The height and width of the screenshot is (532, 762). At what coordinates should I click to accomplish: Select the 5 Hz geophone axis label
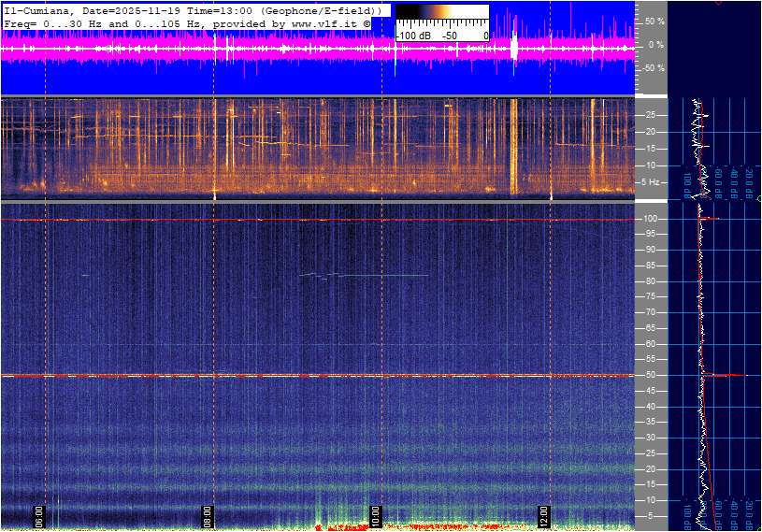[651, 181]
